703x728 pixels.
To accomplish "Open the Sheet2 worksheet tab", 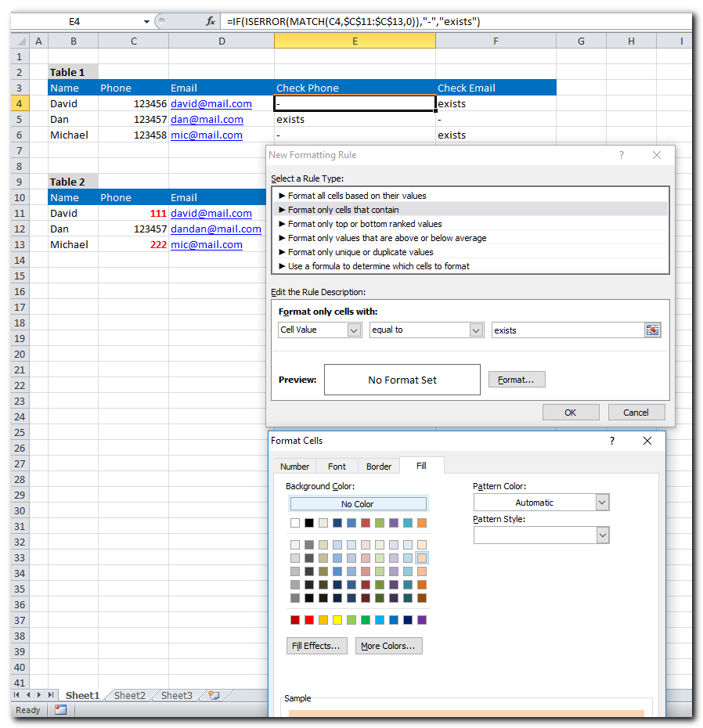I will point(129,695).
